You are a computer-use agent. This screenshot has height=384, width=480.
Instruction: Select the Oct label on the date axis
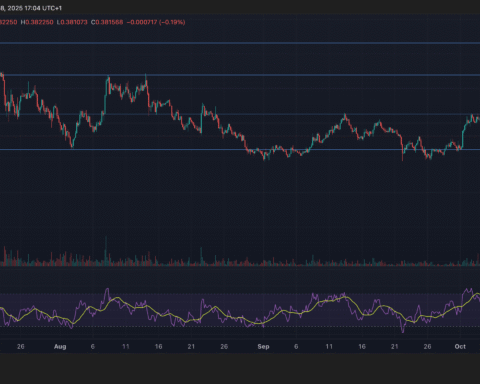460,347
